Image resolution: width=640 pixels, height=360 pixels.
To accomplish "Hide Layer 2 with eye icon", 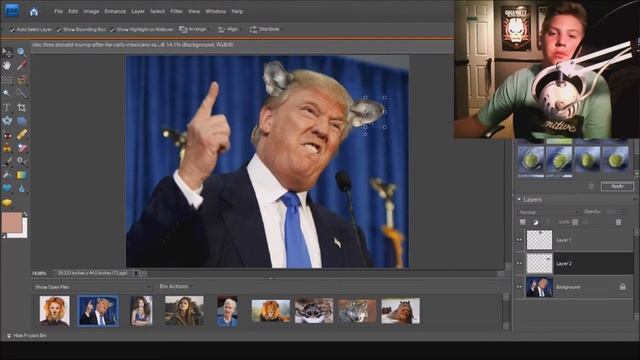I will pos(520,263).
